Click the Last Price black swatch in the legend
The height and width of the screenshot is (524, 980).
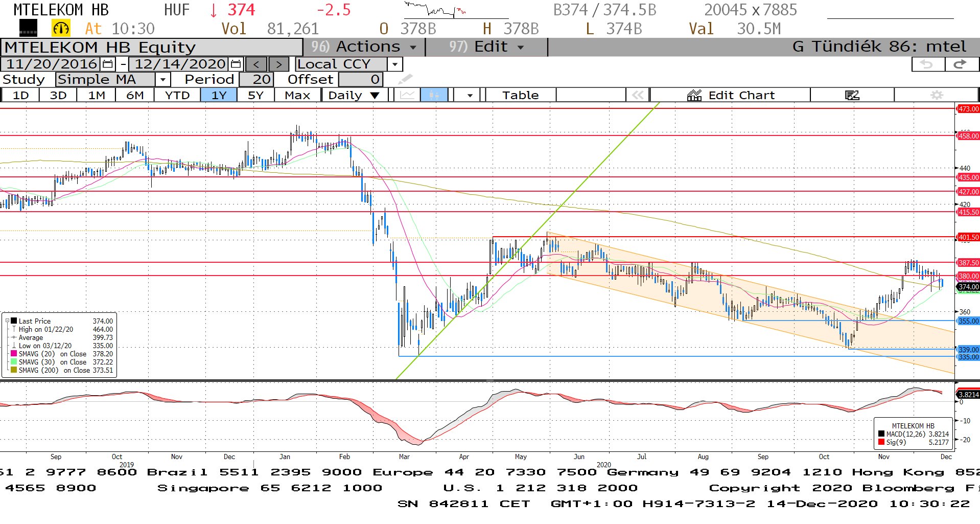[14, 321]
